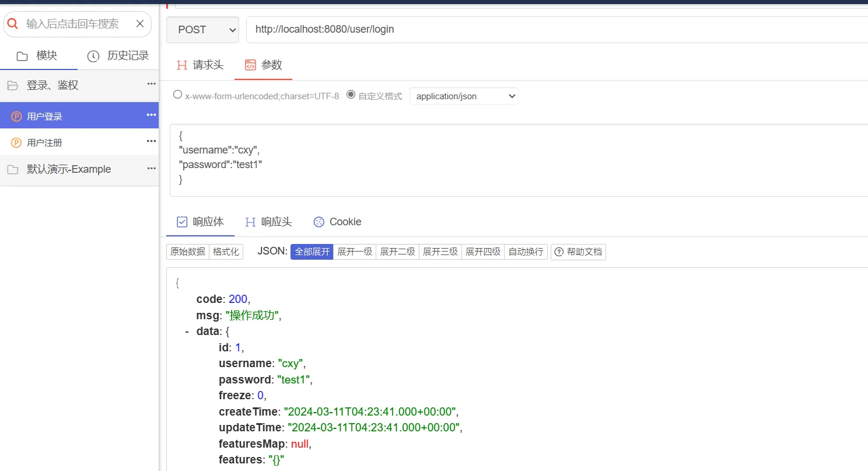Image resolution: width=868 pixels, height=471 pixels.
Task: Click the 格式化 button
Action: tap(226, 252)
